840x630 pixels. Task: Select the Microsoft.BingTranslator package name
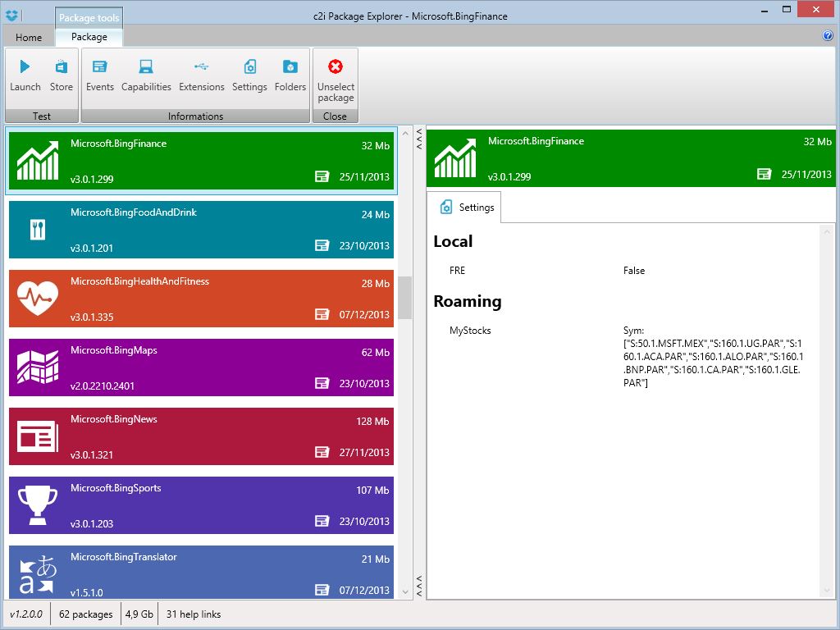coord(124,557)
